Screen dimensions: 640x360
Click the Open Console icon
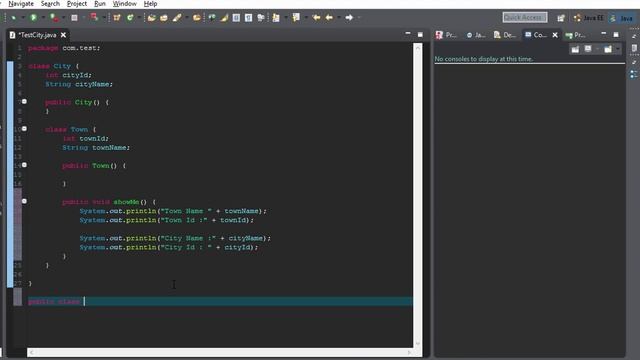click(x=608, y=49)
